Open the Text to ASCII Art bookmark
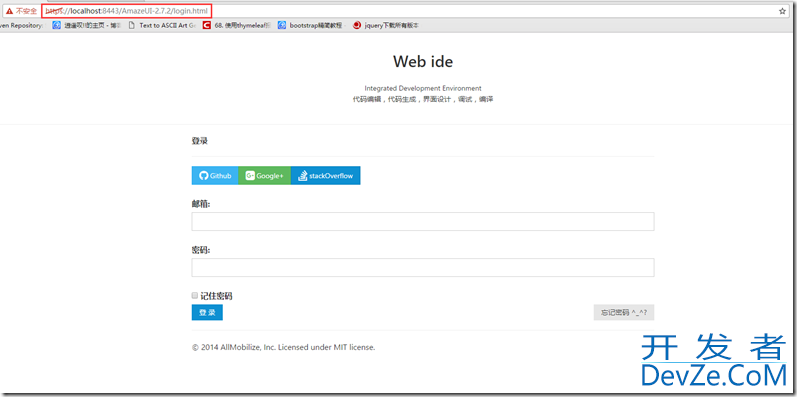Viewport: 797px width, 397px height. click(x=162, y=25)
